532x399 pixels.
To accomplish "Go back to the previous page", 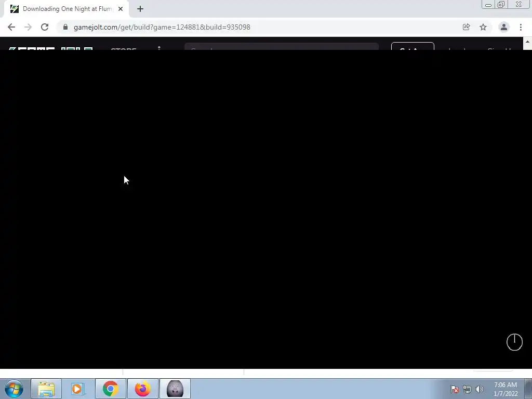I will 11,27.
